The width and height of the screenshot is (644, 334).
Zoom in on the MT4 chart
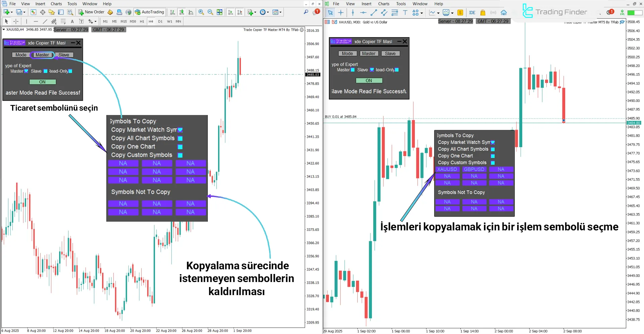(x=201, y=12)
